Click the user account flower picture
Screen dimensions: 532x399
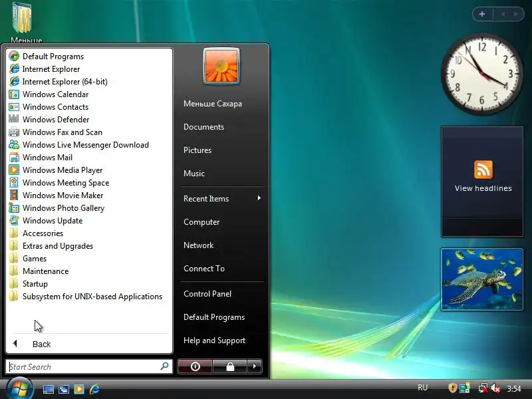[x=221, y=66]
